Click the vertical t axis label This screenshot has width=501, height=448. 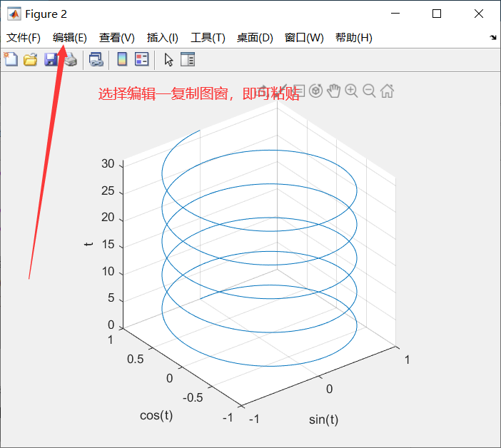click(88, 244)
